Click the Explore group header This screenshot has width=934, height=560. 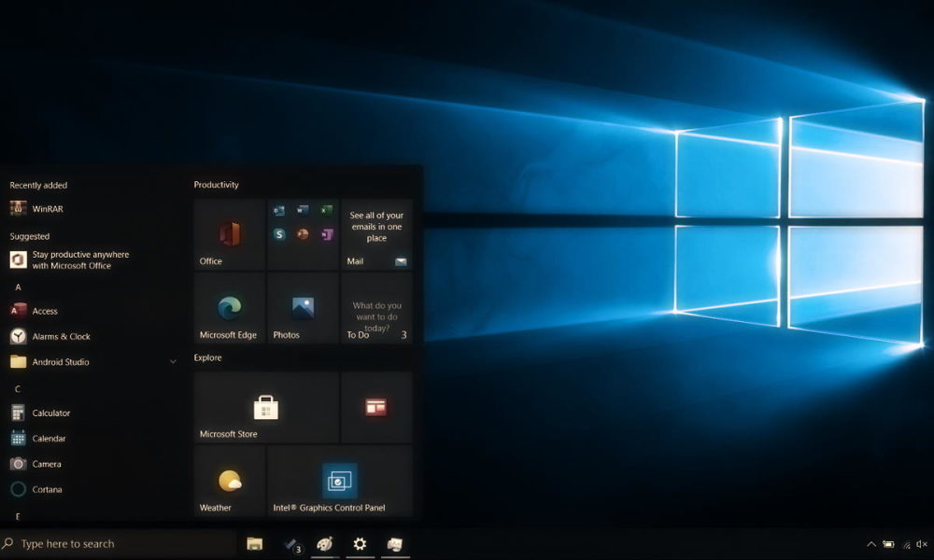pos(207,357)
